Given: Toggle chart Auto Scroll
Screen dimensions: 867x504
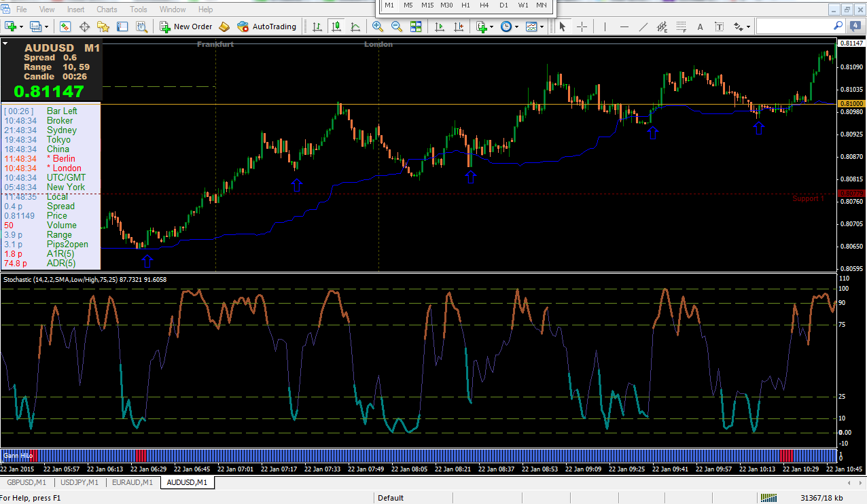Looking at the screenshot, I should (x=440, y=26).
